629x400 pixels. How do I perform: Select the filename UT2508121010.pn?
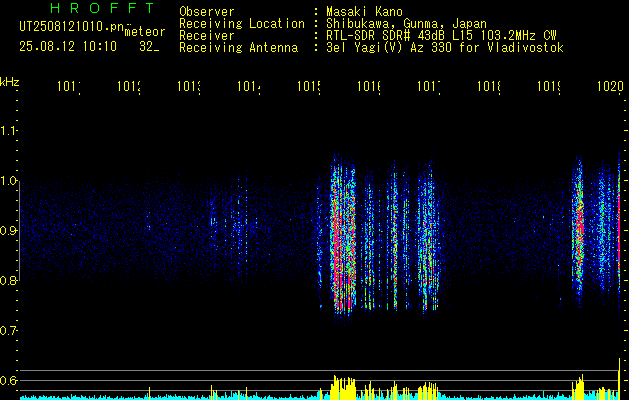pos(72,26)
